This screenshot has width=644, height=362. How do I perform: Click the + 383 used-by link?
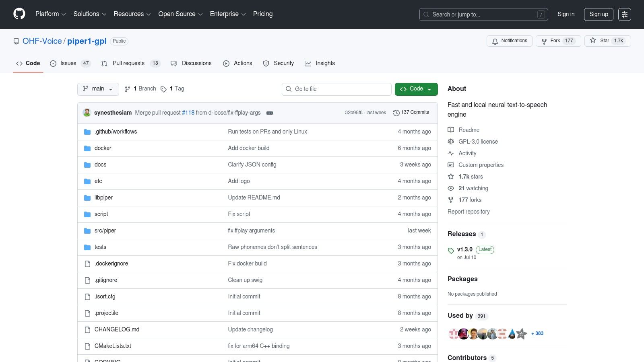(x=537, y=333)
